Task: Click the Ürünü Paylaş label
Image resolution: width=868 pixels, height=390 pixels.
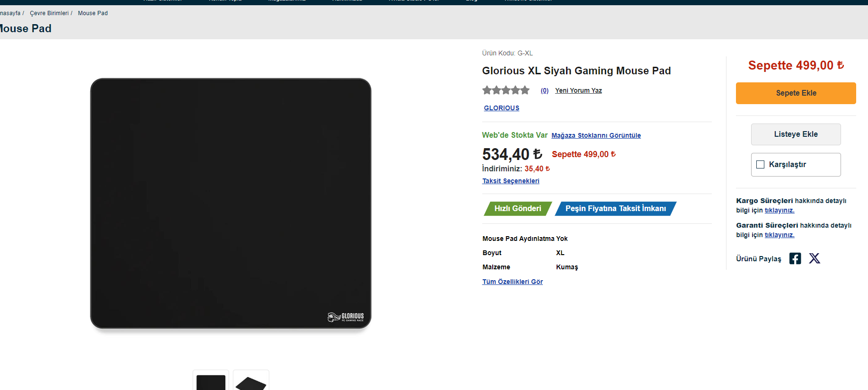Action: click(x=759, y=259)
